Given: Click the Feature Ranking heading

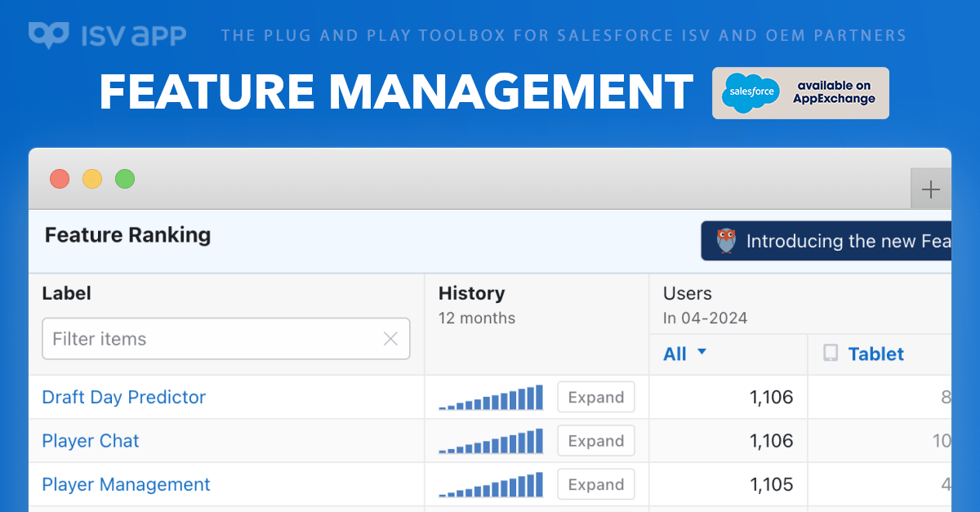Looking at the screenshot, I should [x=127, y=235].
